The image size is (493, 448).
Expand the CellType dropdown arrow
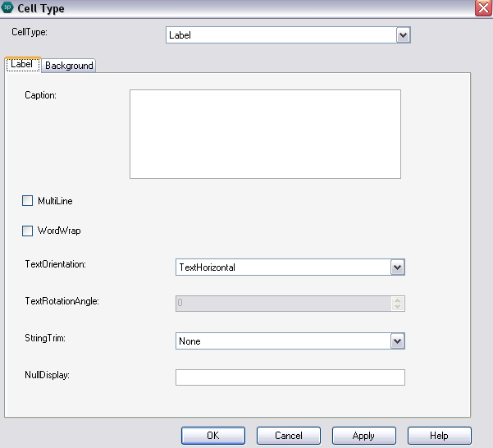(403, 35)
